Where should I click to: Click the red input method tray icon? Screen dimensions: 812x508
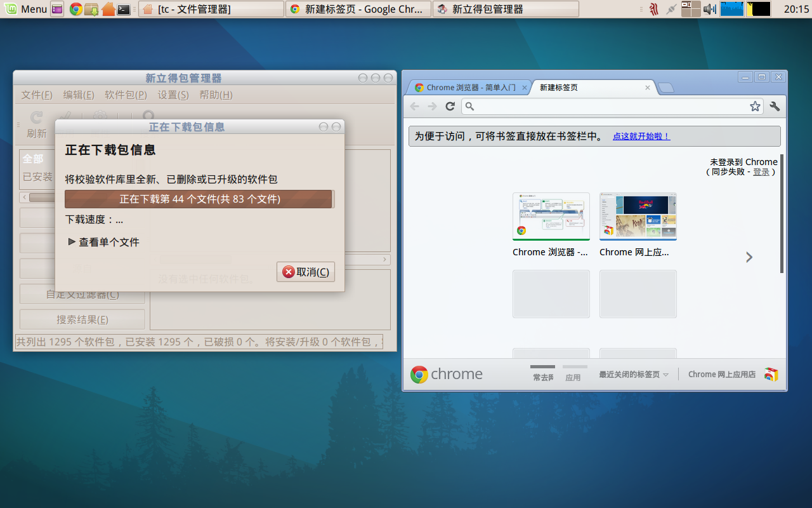(654, 9)
